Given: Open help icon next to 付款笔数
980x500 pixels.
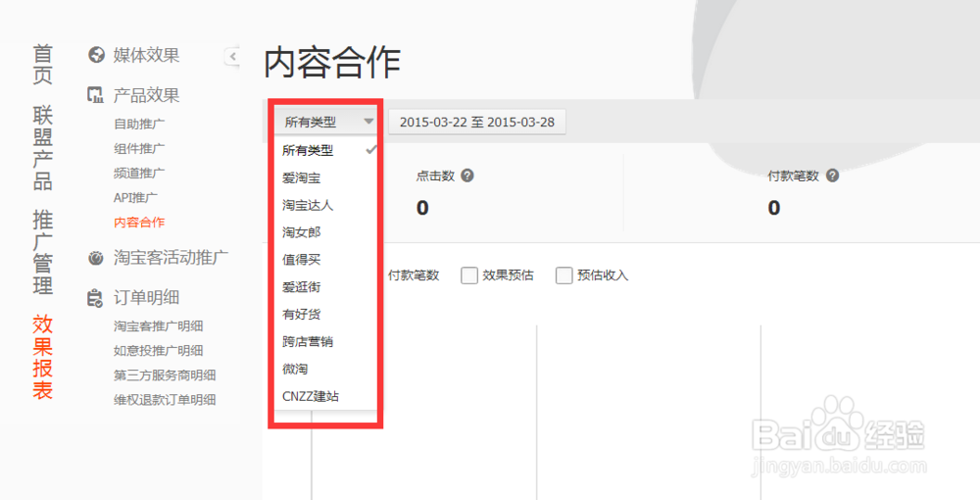Looking at the screenshot, I should point(832,175).
